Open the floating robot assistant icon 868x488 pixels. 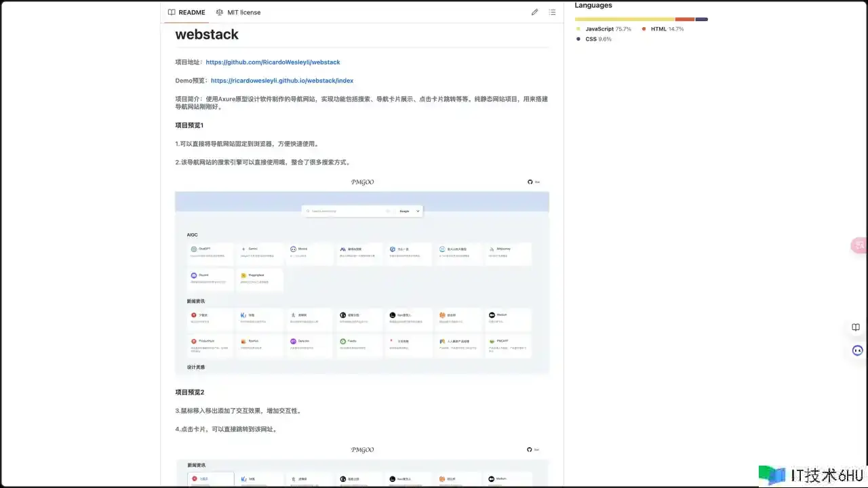click(858, 350)
